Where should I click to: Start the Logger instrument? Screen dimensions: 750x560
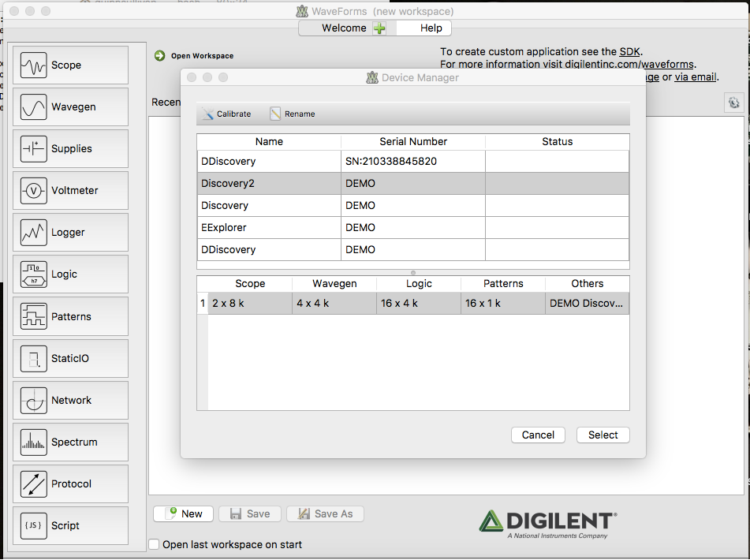pyautogui.click(x=71, y=233)
